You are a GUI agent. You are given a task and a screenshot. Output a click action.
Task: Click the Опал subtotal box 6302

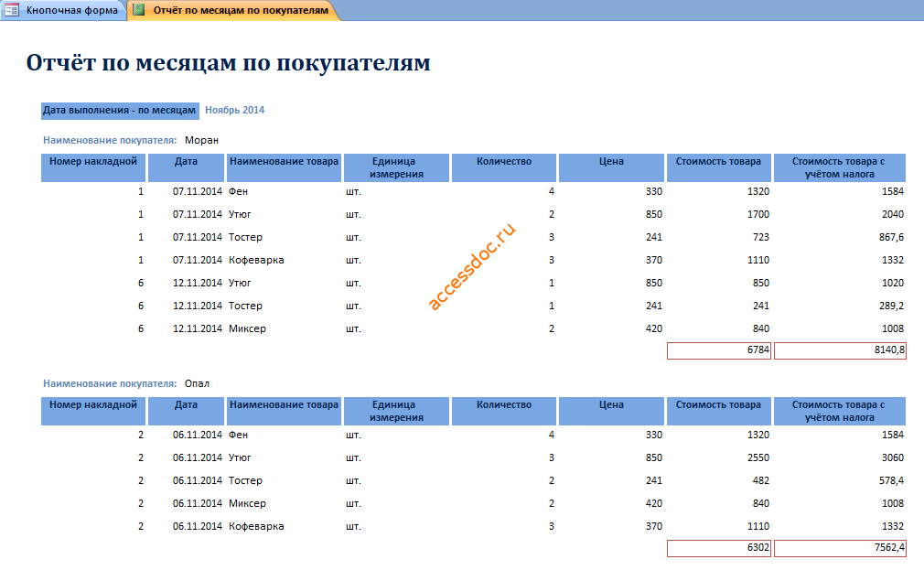click(x=719, y=548)
